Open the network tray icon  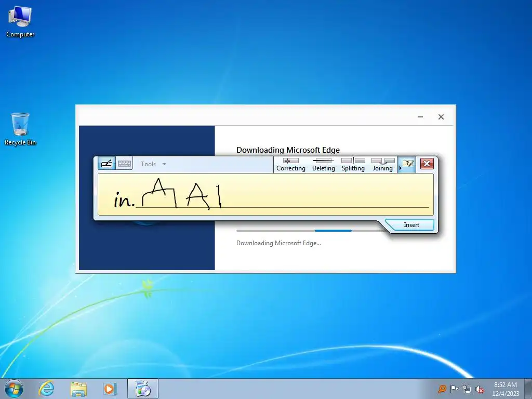pyautogui.click(x=467, y=389)
